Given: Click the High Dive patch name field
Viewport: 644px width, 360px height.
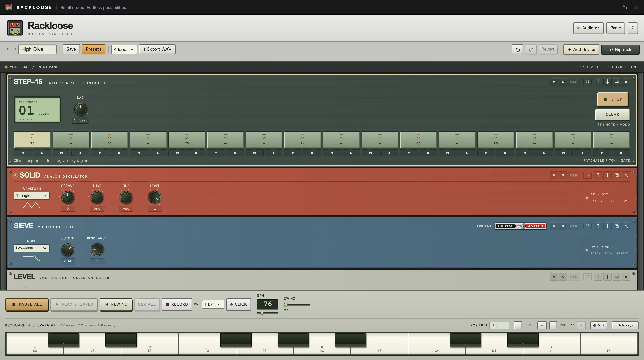Looking at the screenshot, I should pyautogui.click(x=37, y=49).
